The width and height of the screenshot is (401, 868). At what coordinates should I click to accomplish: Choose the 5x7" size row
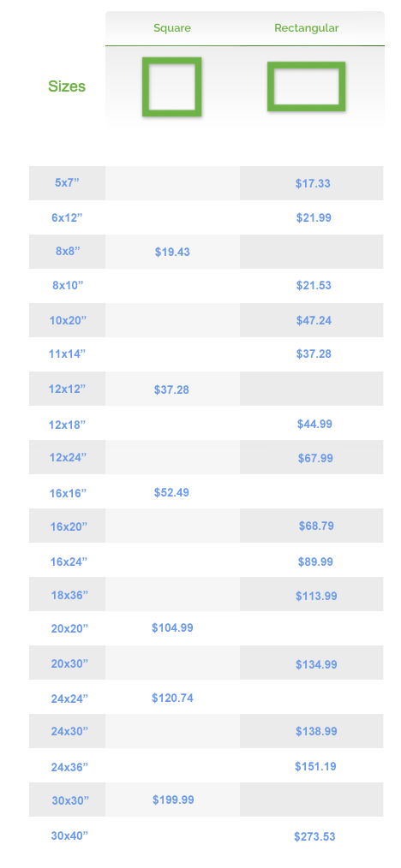click(206, 183)
